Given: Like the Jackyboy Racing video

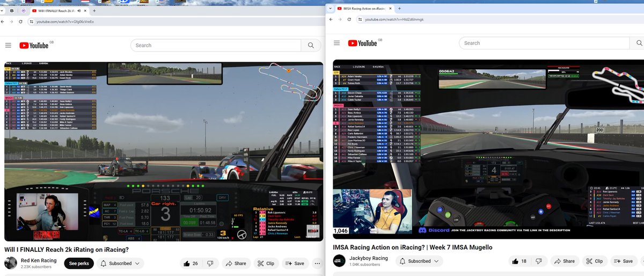Looking at the screenshot, I should (x=520, y=261).
